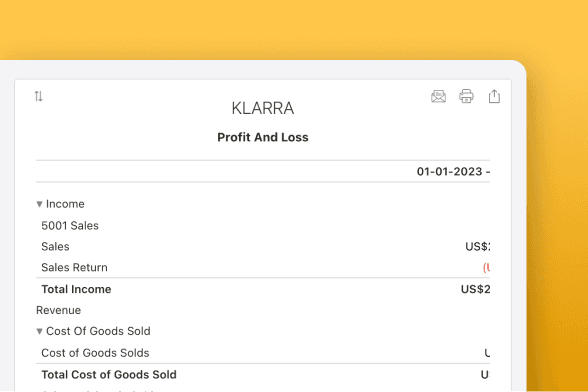Print the Profit And Loss report
Viewport: 588px width, 392px height.
click(466, 96)
